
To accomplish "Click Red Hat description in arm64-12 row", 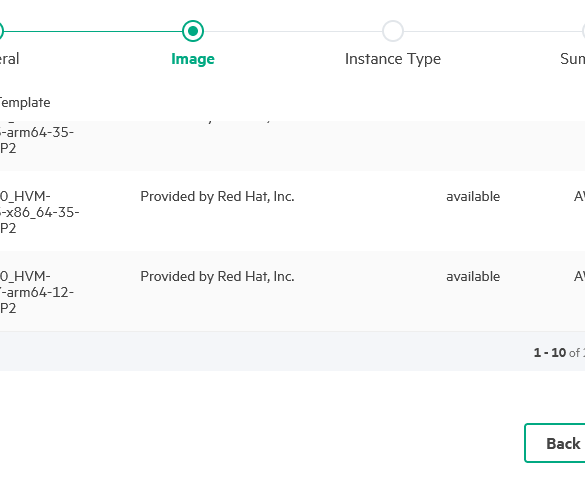I will [x=217, y=277].
